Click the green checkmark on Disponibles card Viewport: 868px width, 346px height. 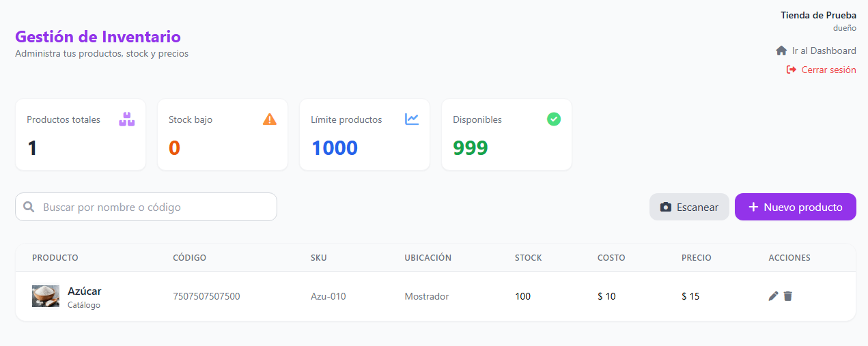554,119
